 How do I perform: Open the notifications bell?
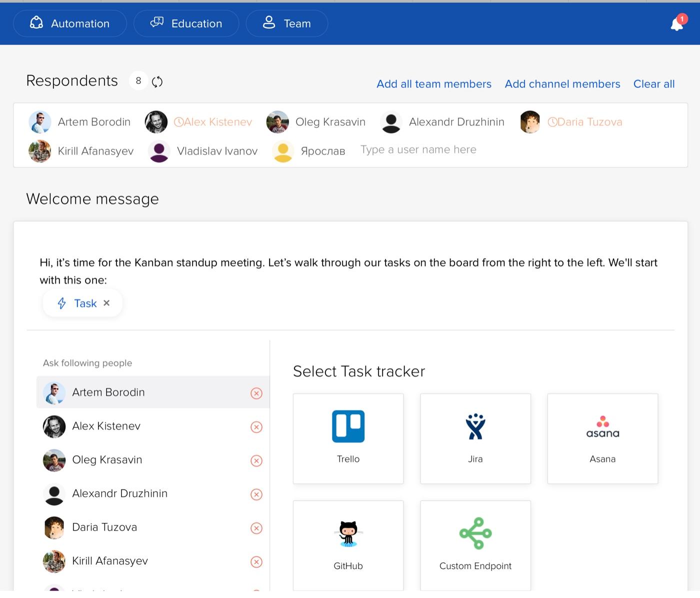[677, 23]
